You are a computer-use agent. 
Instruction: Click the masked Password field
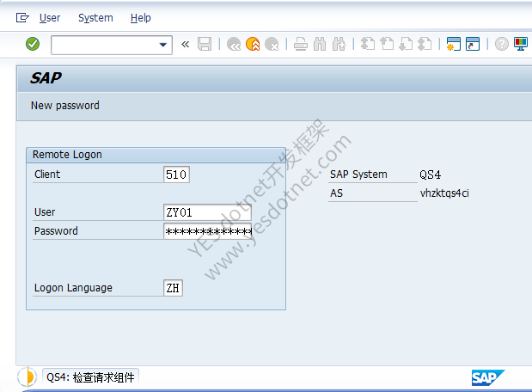(207, 231)
